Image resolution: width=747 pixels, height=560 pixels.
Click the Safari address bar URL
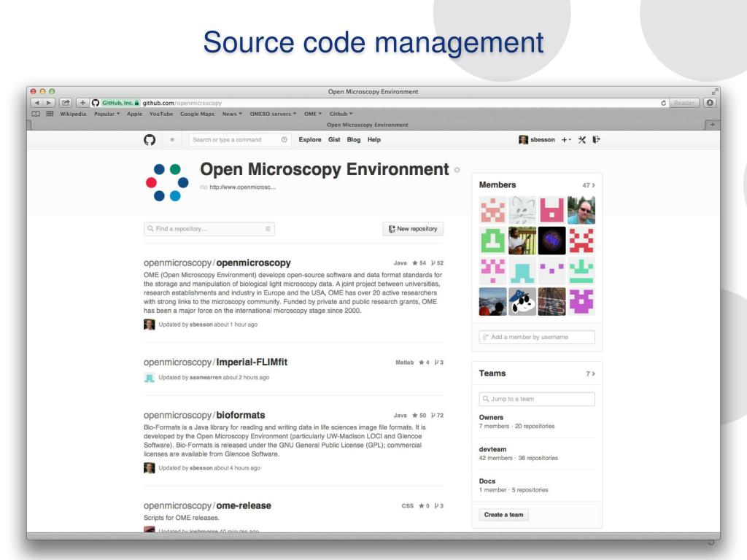[182, 103]
